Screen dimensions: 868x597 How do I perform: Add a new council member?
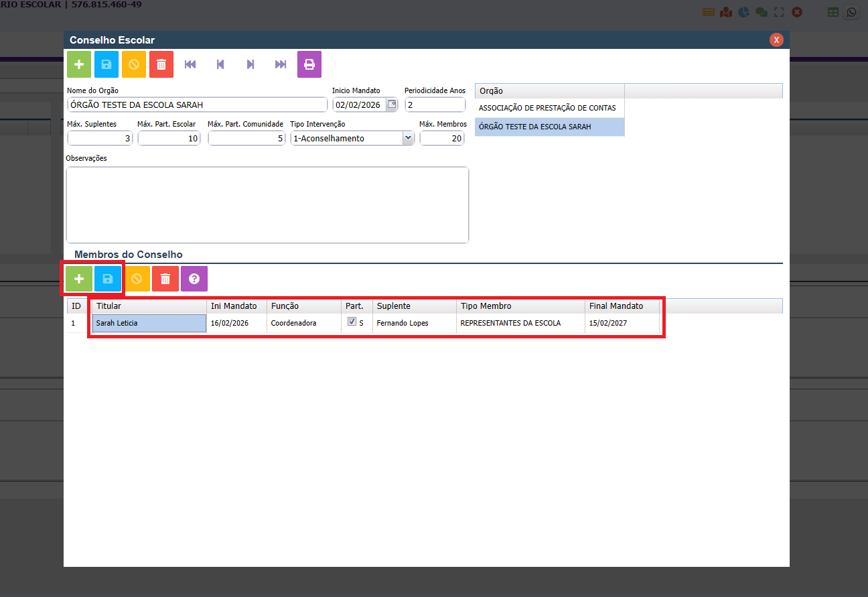(x=79, y=279)
